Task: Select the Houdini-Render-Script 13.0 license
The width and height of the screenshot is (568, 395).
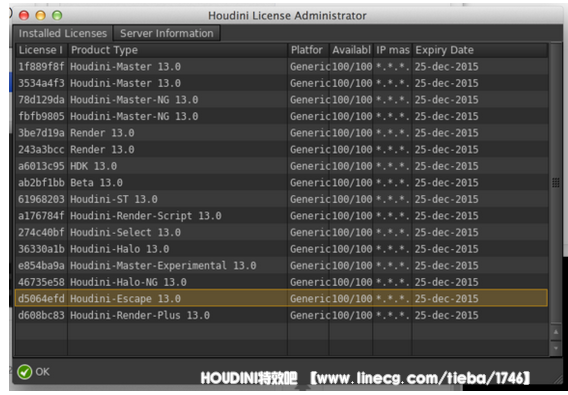Action: 281,216
